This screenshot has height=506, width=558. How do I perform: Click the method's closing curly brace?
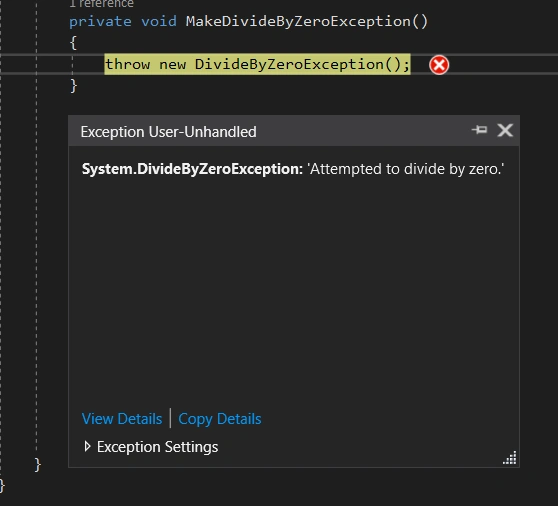click(73, 86)
